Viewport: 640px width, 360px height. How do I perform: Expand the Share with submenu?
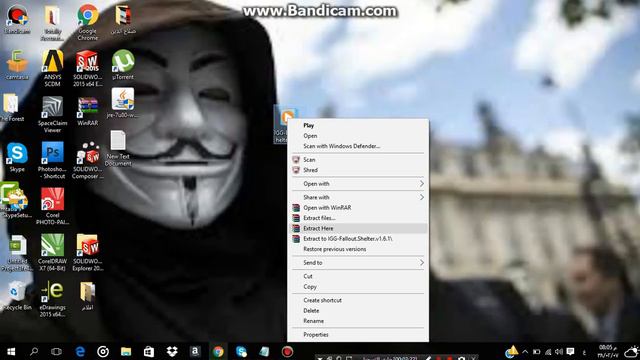(x=358, y=198)
